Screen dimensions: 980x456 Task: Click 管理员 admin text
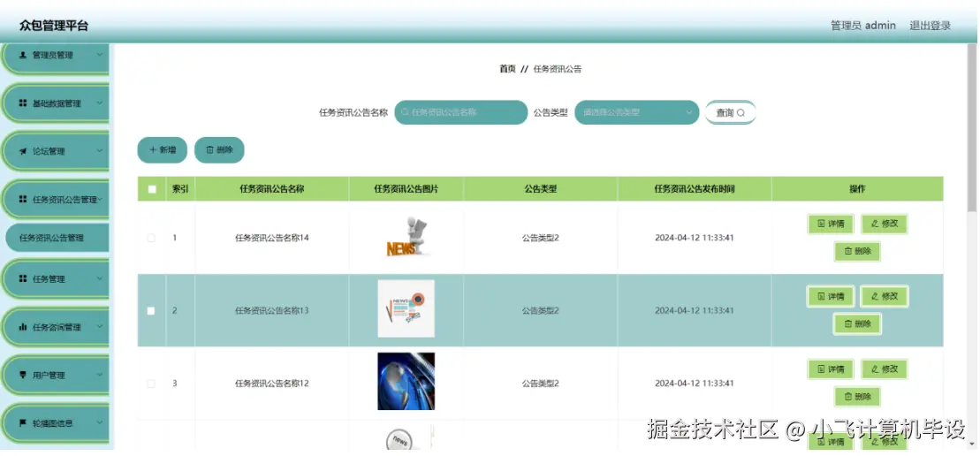tap(863, 26)
